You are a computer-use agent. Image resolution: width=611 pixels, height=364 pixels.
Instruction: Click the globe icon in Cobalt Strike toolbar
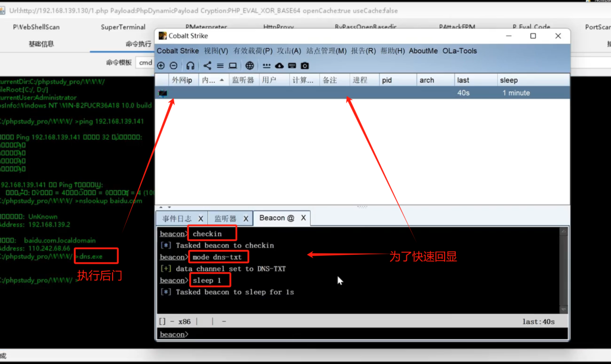[x=250, y=66]
